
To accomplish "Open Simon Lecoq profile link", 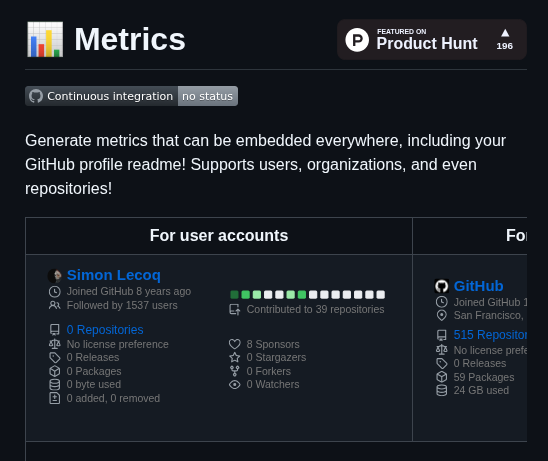I will [114, 275].
